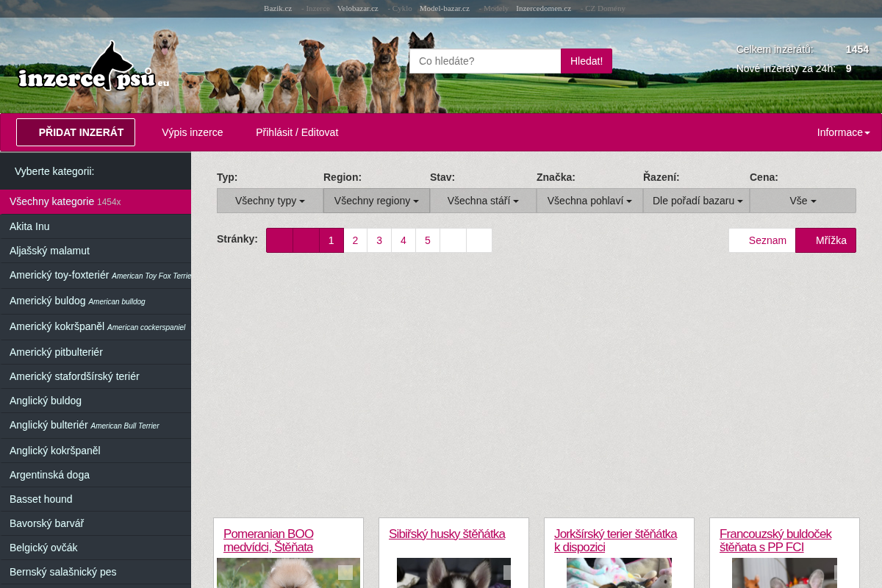This screenshot has height=588, width=882.
Task: Go to results page 3
Action: 379,240
